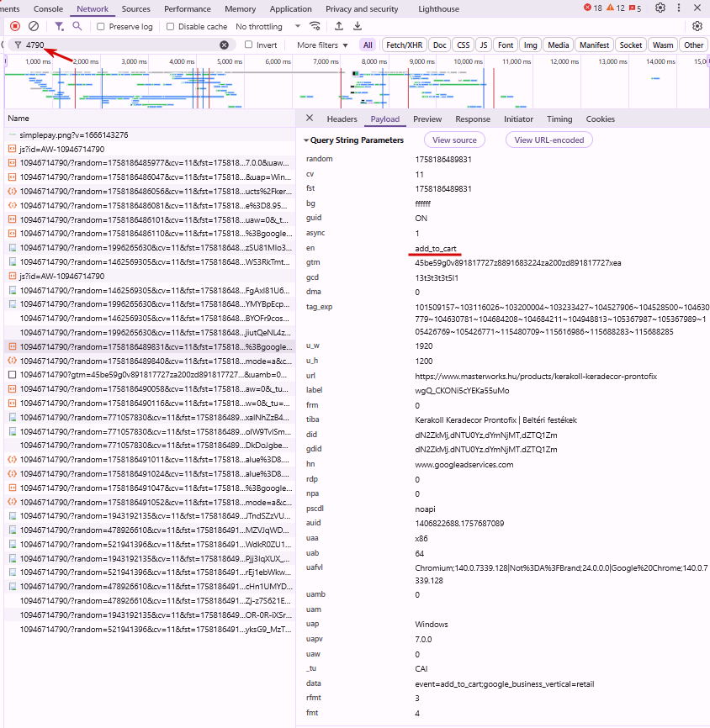Click the masterworks.hu url parameter value

coord(536,376)
